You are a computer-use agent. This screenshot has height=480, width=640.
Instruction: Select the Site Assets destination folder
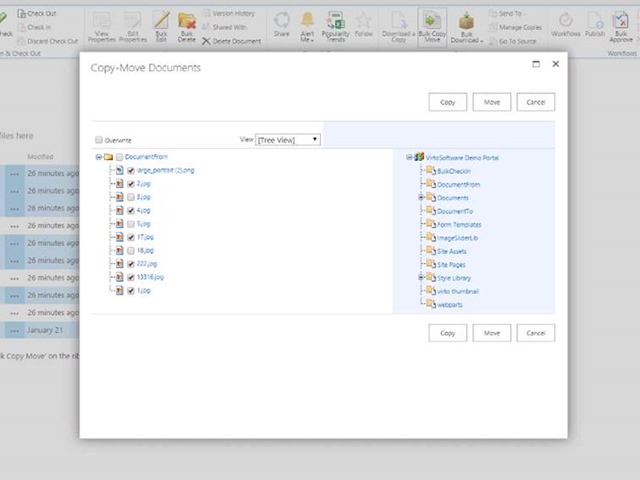[451, 251]
